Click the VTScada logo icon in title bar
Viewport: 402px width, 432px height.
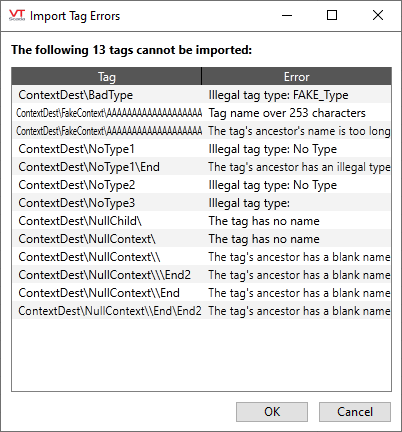pyautogui.click(x=17, y=15)
